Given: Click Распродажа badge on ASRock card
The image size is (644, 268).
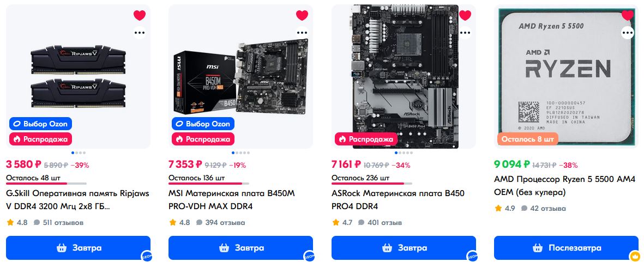Looking at the screenshot, I should (x=366, y=139).
